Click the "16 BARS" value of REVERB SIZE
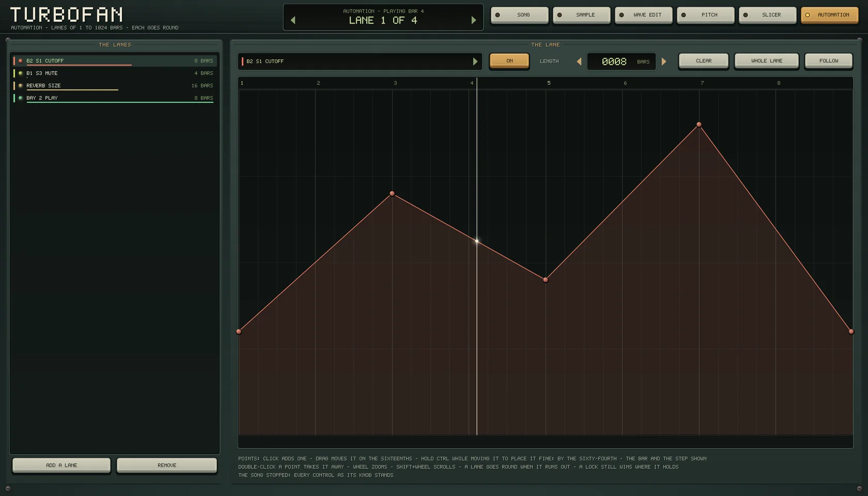 202,86
